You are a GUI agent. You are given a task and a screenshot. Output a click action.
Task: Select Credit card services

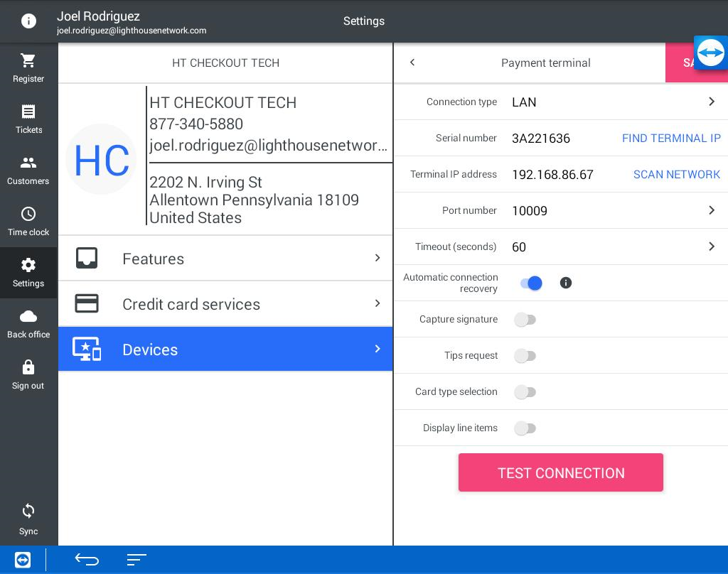click(x=225, y=304)
